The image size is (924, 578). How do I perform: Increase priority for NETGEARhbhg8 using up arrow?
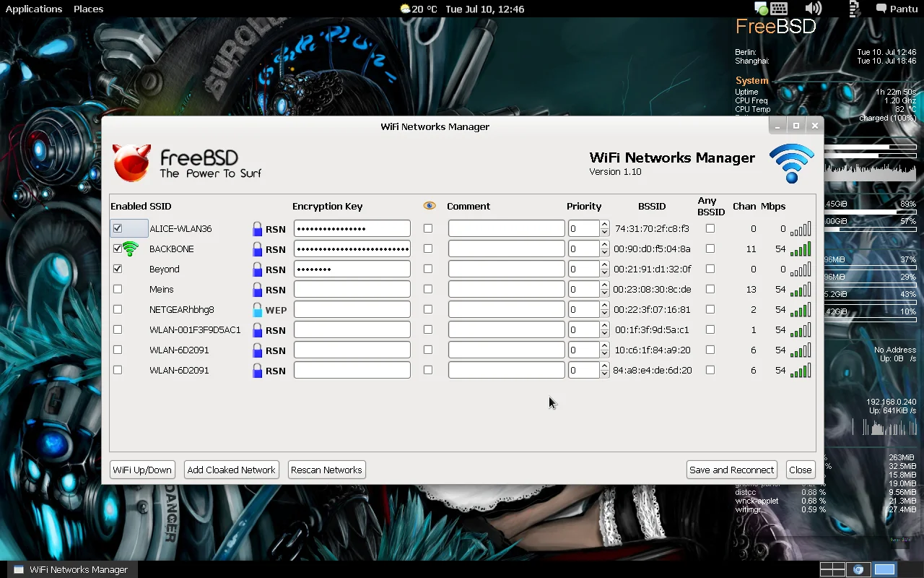coord(604,306)
